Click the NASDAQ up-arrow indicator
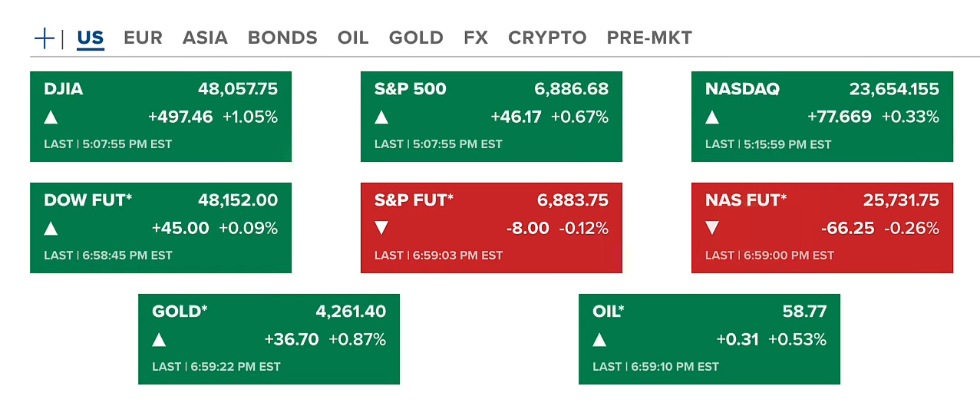The height and width of the screenshot is (406, 980). click(x=712, y=117)
